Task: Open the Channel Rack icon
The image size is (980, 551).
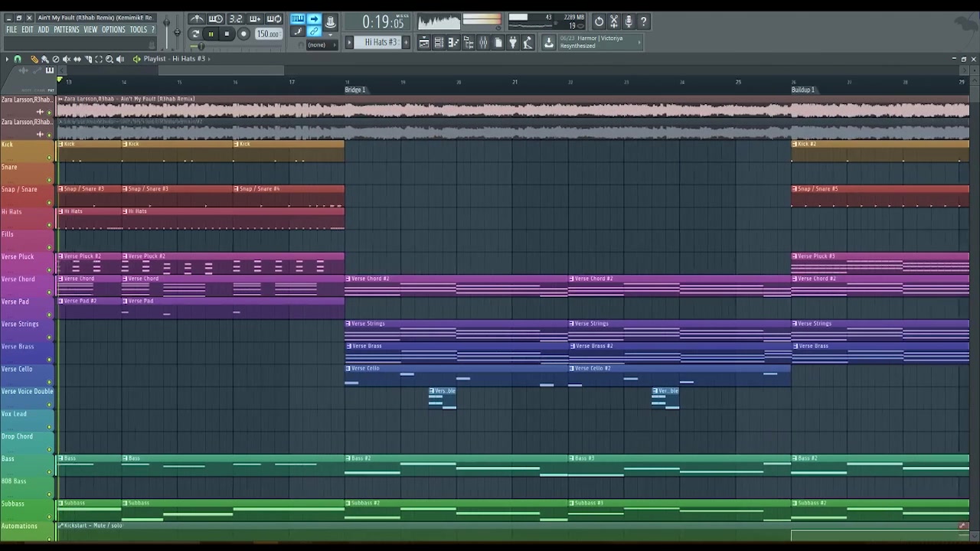Action: click(x=439, y=43)
